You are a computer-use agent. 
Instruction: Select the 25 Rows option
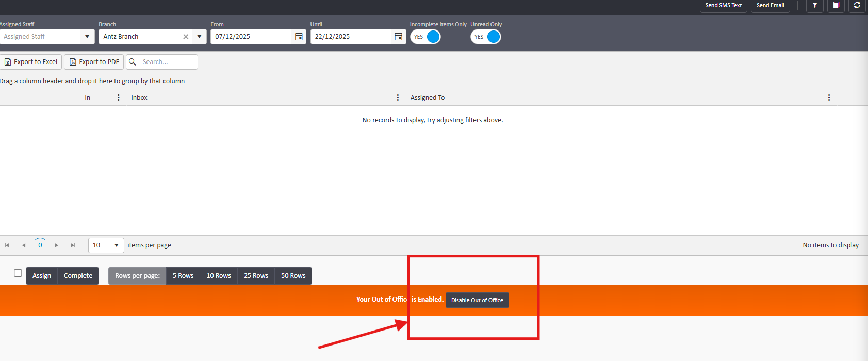[256, 276]
